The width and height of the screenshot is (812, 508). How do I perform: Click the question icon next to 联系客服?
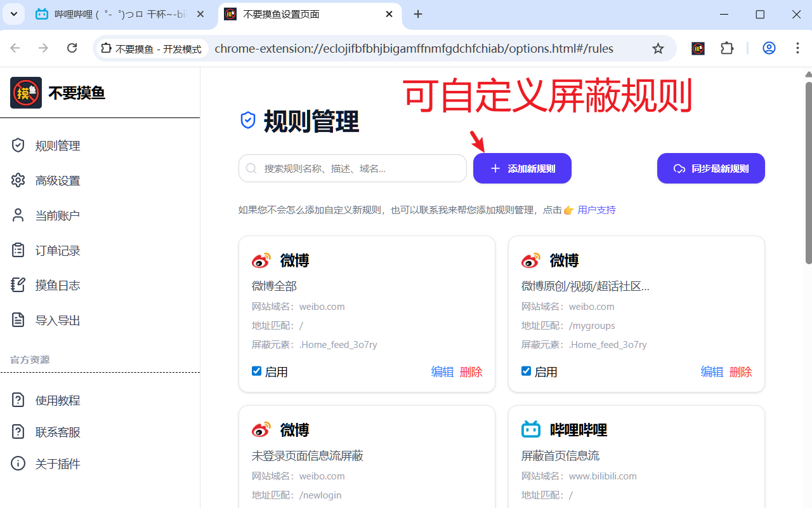(18, 432)
